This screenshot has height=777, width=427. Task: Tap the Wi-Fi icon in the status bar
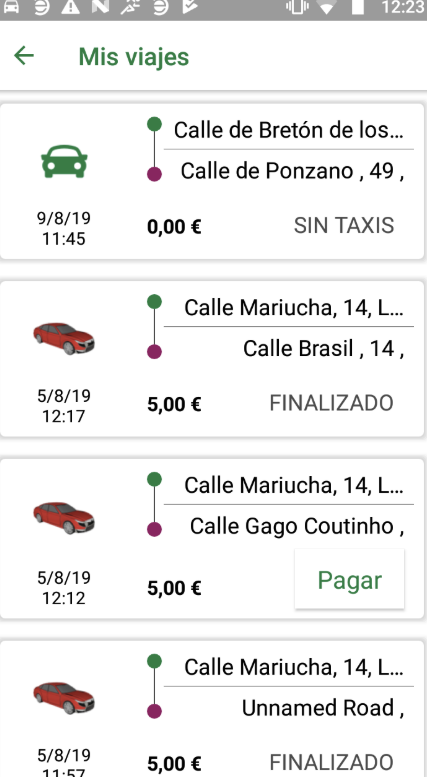tap(326, 7)
